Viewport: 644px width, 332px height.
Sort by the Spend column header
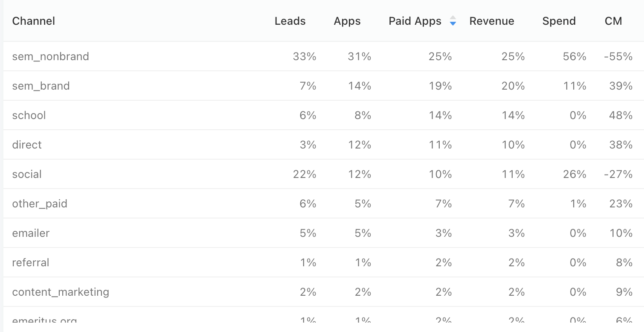coord(559,21)
